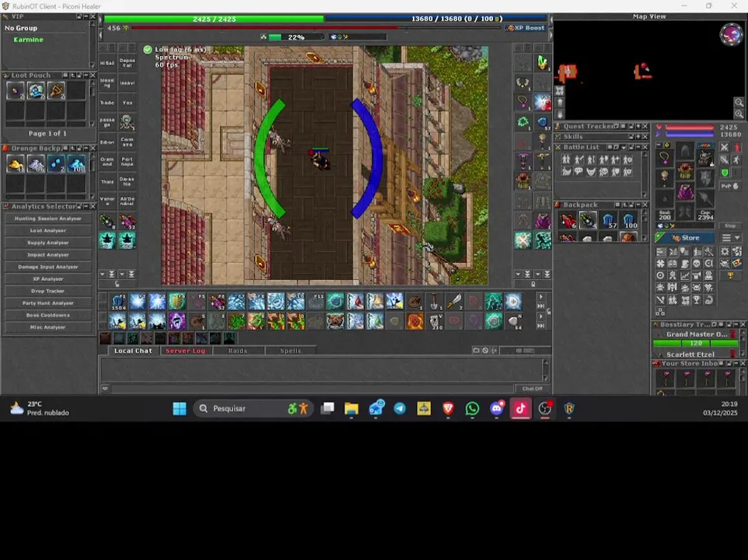Toggle the green shield defensive mode
This screenshot has height=560, width=748.
[725, 172]
